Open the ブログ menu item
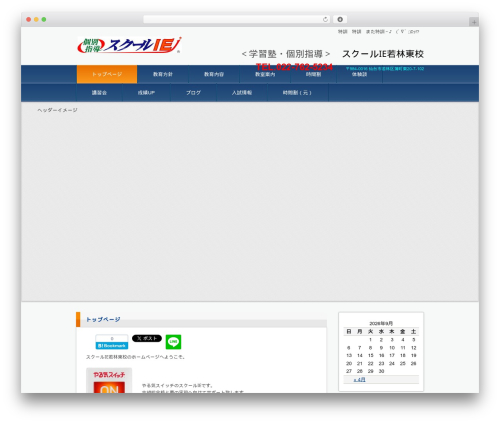The height and width of the screenshot is (423, 500). point(193,92)
